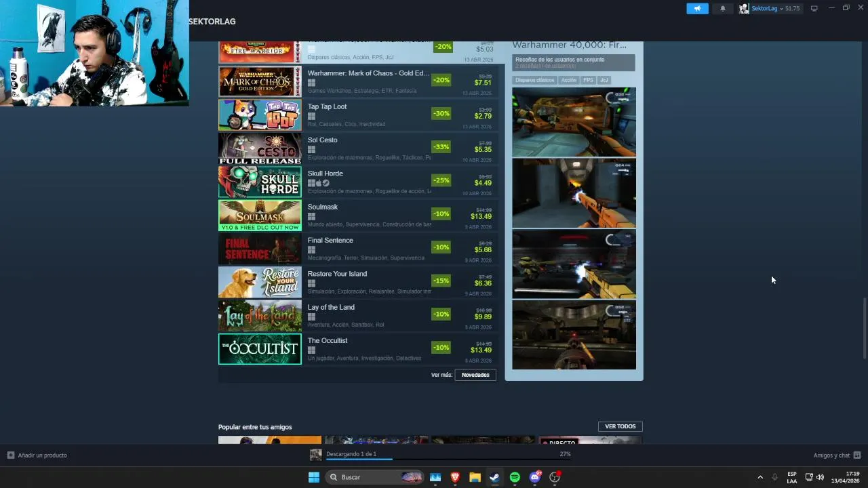The width and height of the screenshot is (868, 488).
Task: Select the JcJ tag in the preview
Action: coord(604,80)
